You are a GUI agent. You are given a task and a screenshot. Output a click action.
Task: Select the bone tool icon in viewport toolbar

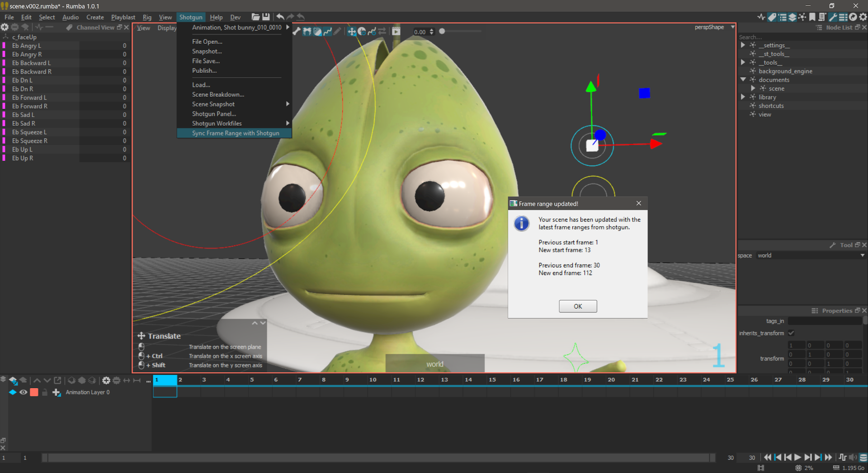click(x=297, y=32)
